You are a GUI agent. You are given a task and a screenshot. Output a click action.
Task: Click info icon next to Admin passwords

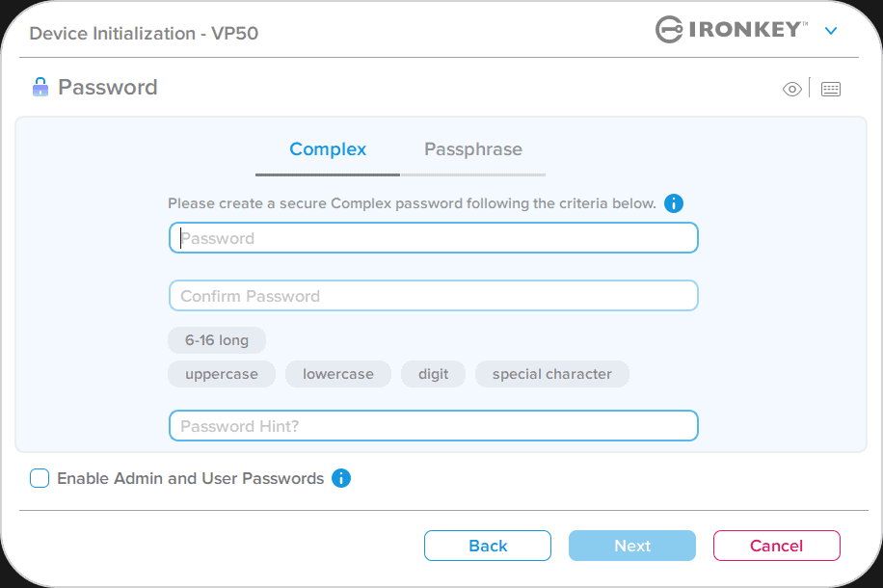click(341, 478)
